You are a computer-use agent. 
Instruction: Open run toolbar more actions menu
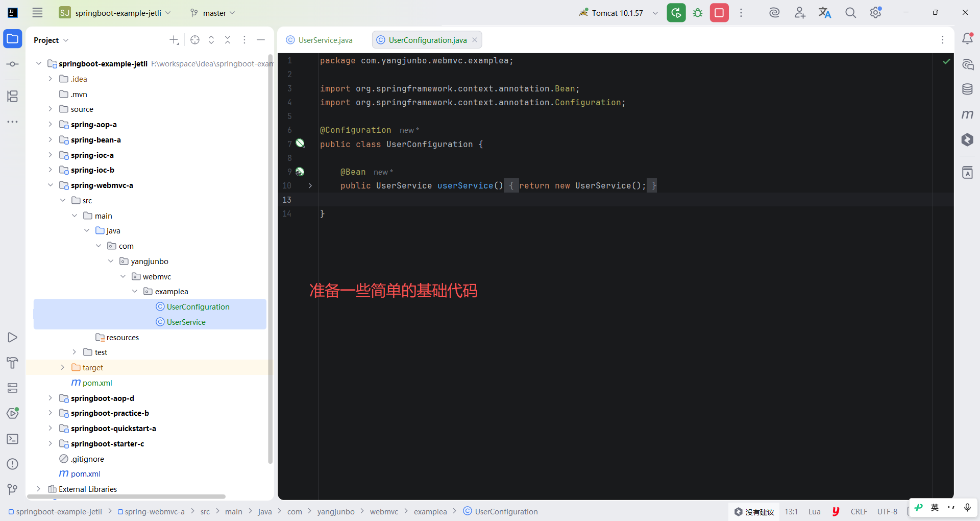741,13
